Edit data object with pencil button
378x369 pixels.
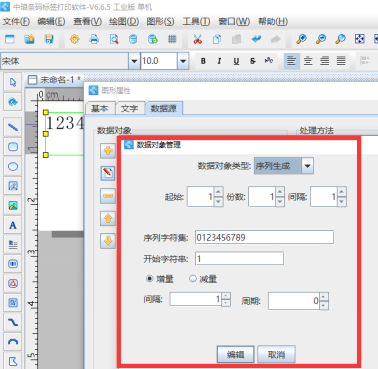[x=108, y=173]
